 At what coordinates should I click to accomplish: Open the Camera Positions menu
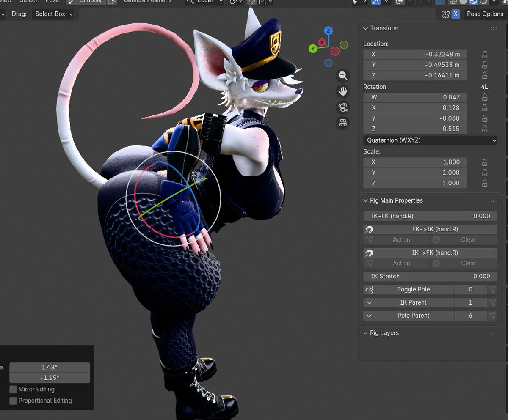click(x=148, y=1)
